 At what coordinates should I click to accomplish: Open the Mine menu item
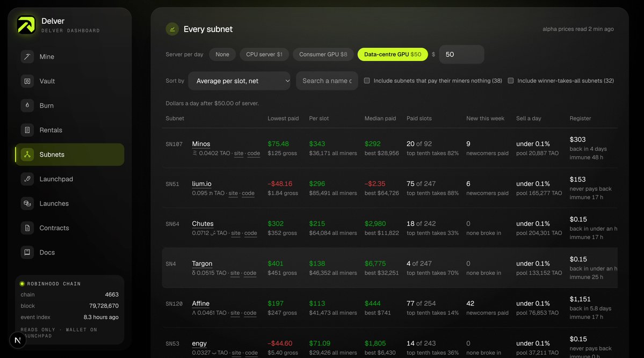point(69,57)
